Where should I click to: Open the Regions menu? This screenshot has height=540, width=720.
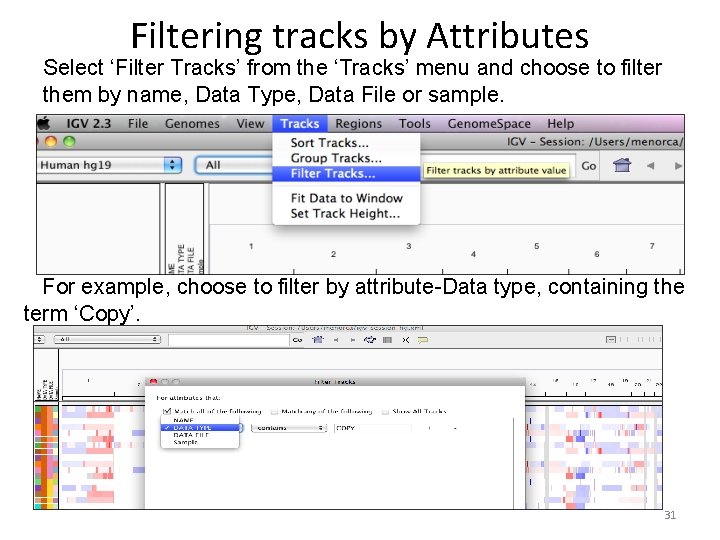pos(358,124)
